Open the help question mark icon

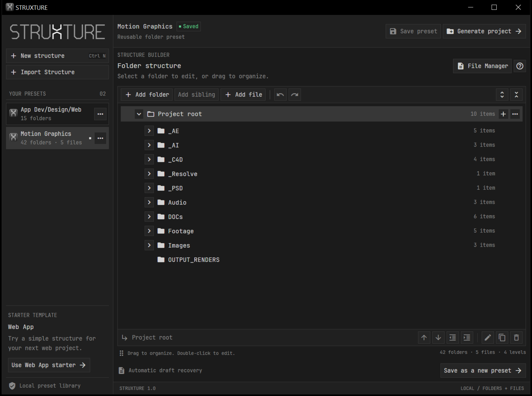(520, 66)
